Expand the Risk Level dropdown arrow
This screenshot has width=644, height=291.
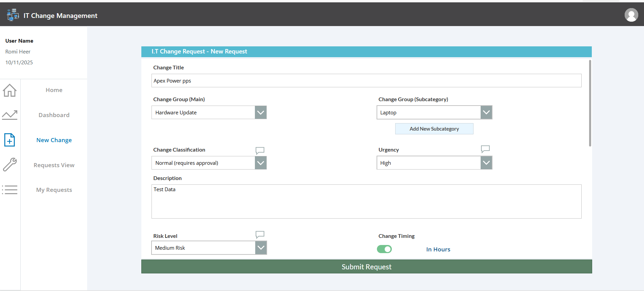pyautogui.click(x=261, y=248)
